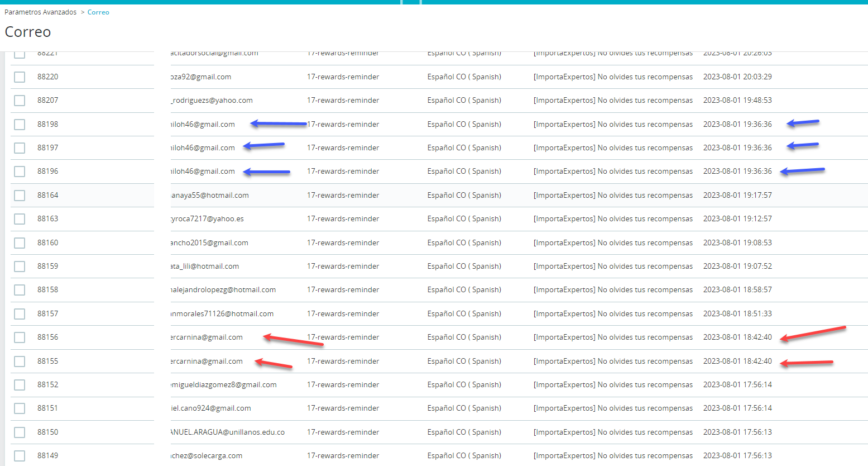Click email ending anaya55@hotmail.com
868x466 pixels.
click(x=210, y=195)
